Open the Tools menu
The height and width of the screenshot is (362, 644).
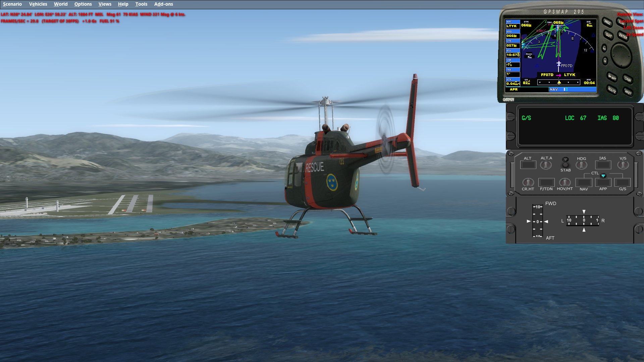141,4
